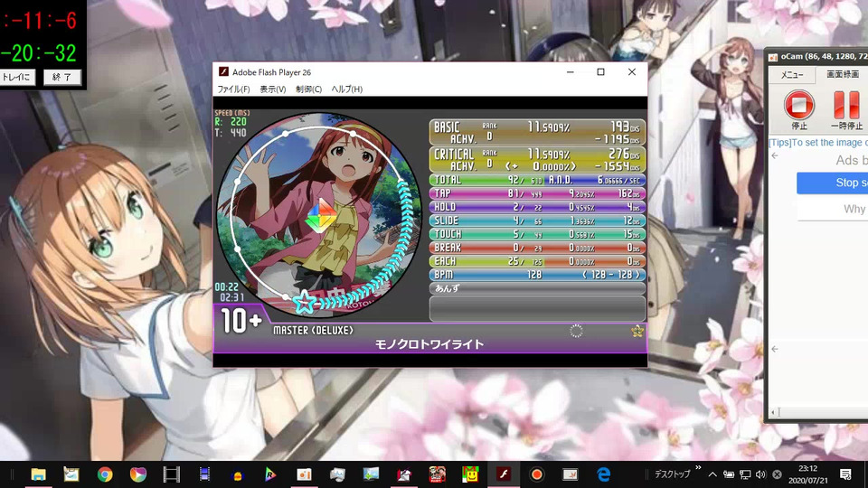868x488 pixels.
Task: Click the あんず designer row
Action: pyautogui.click(x=537, y=288)
